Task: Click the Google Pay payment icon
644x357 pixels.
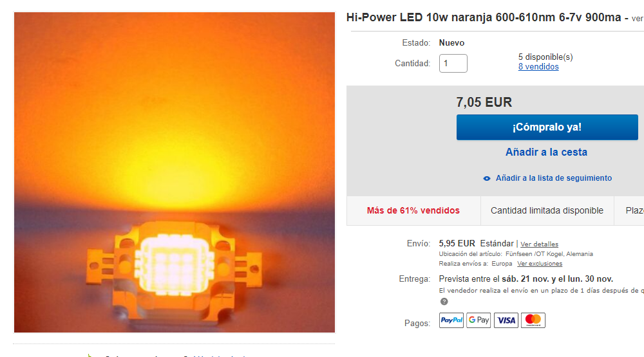Action: [478, 320]
